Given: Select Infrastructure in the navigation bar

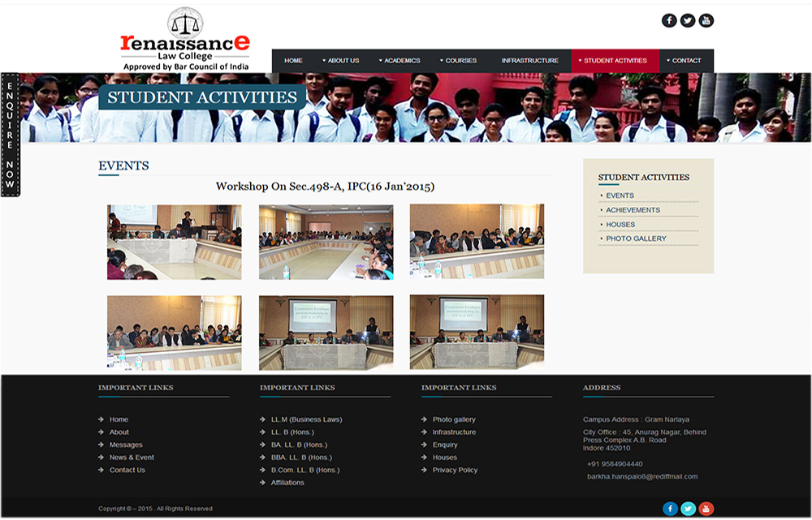Looking at the screenshot, I should click(x=529, y=61).
